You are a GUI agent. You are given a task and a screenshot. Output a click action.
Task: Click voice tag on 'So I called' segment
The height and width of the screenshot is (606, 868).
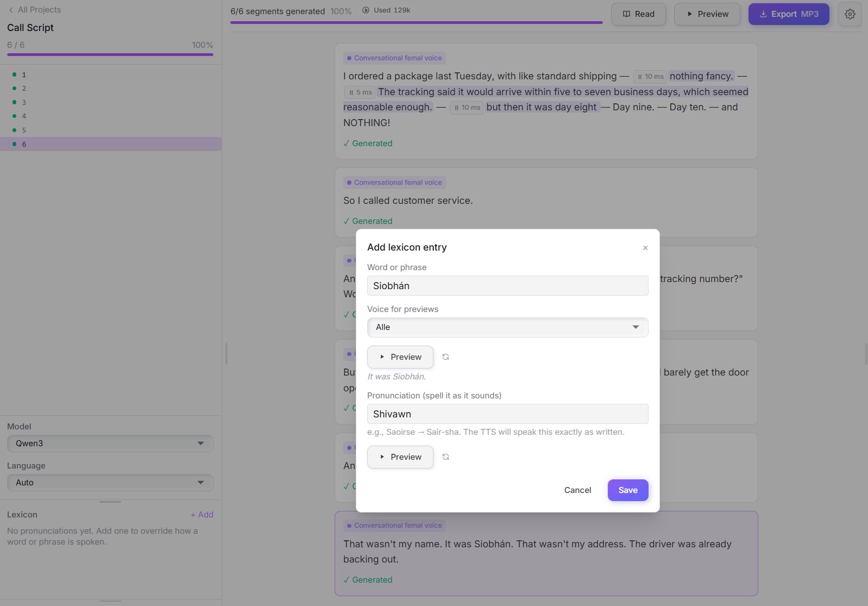[394, 183]
